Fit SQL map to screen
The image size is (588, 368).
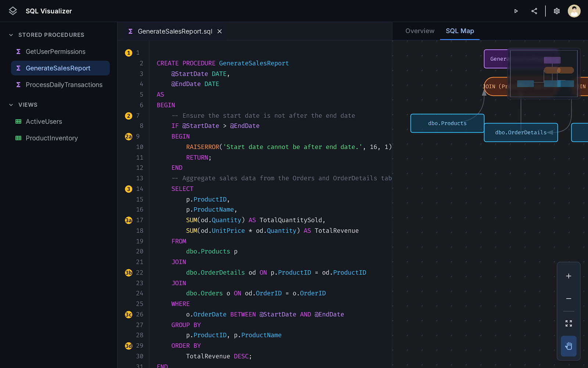point(569,323)
